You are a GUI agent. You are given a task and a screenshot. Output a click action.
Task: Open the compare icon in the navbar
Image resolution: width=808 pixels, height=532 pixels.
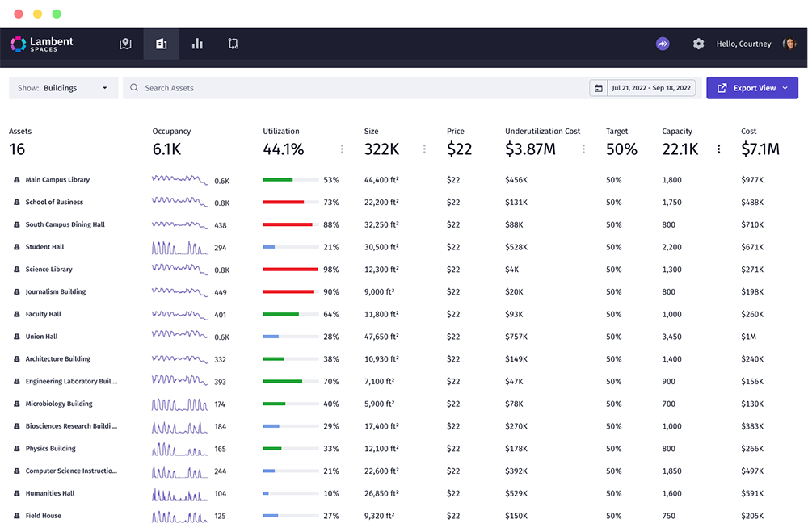[x=234, y=44]
